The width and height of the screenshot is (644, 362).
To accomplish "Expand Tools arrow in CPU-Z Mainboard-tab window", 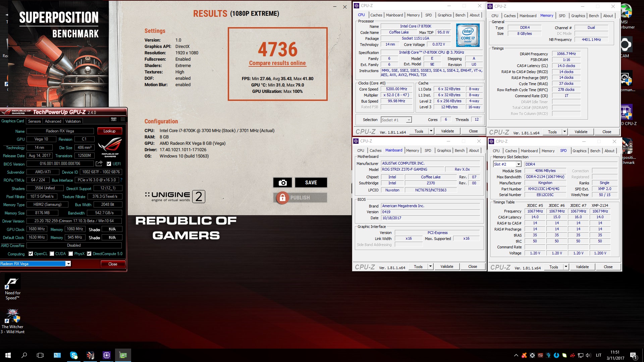I will 430,266.
